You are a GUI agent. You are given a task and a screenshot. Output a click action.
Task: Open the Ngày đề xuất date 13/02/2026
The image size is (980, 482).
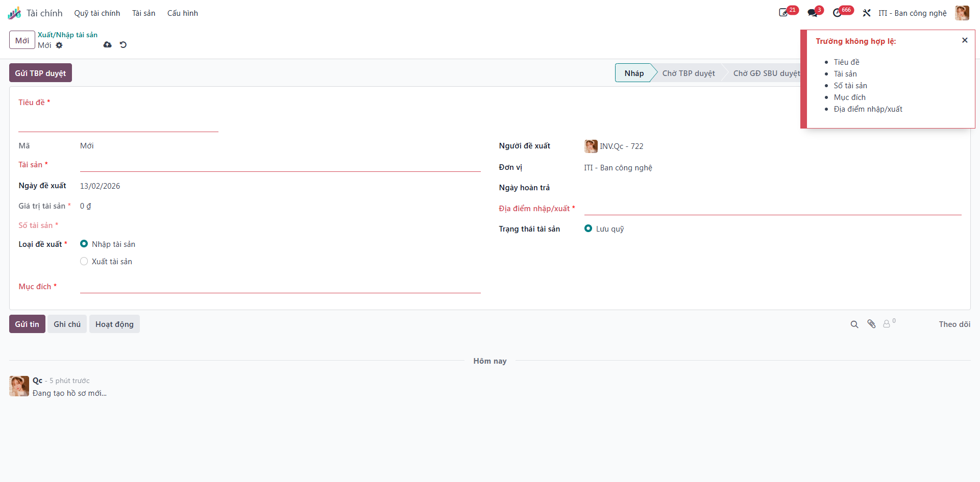pos(100,186)
